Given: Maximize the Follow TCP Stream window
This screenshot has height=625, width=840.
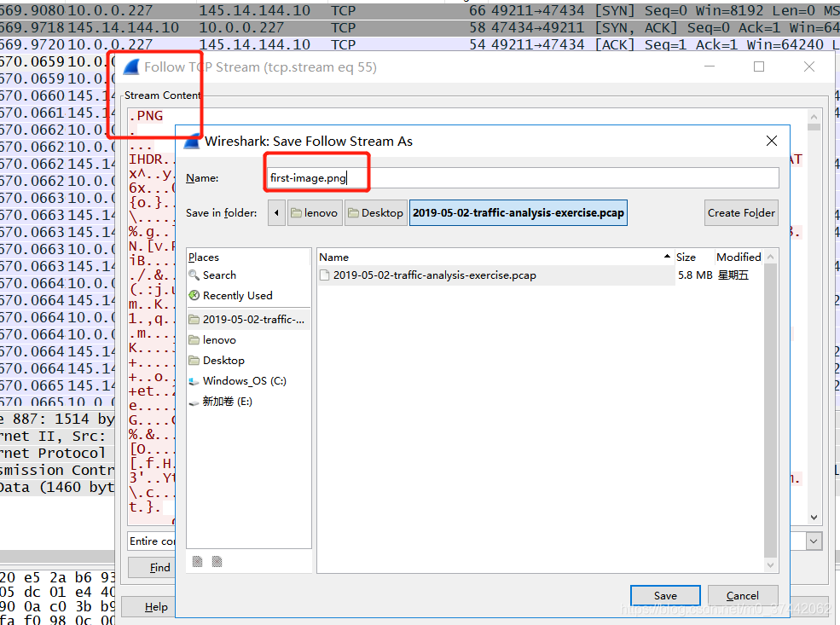Looking at the screenshot, I should tap(759, 67).
